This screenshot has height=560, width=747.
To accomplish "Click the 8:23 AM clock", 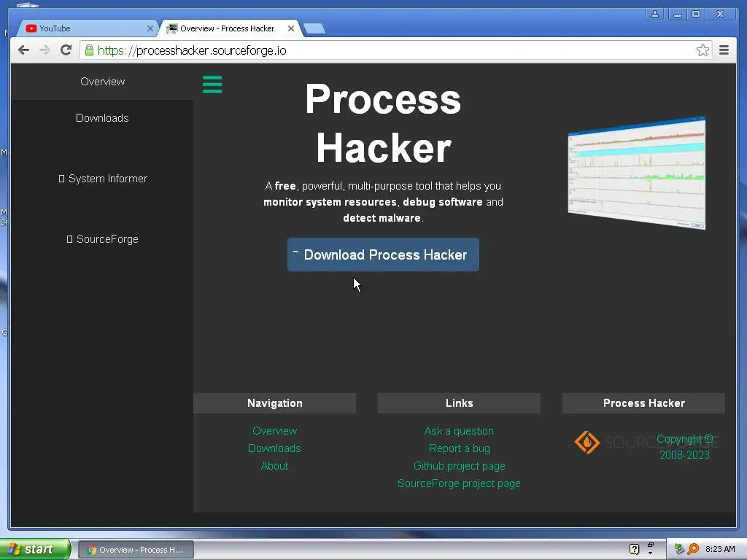I will [720, 549].
